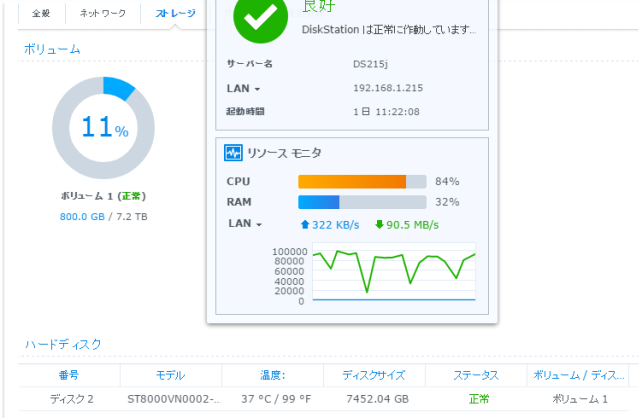Screen dimensions: 642x418
Task: Click the 90.5 MB/s download speed
Action: 412,225
